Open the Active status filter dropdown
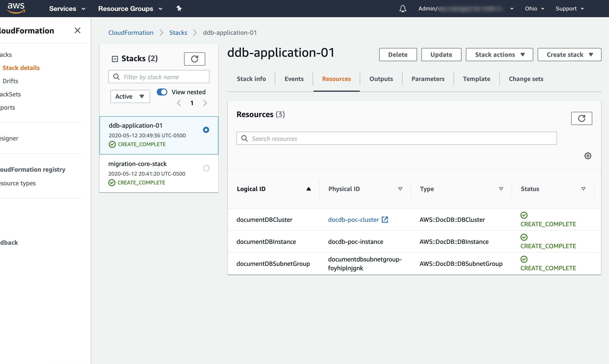 [130, 96]
